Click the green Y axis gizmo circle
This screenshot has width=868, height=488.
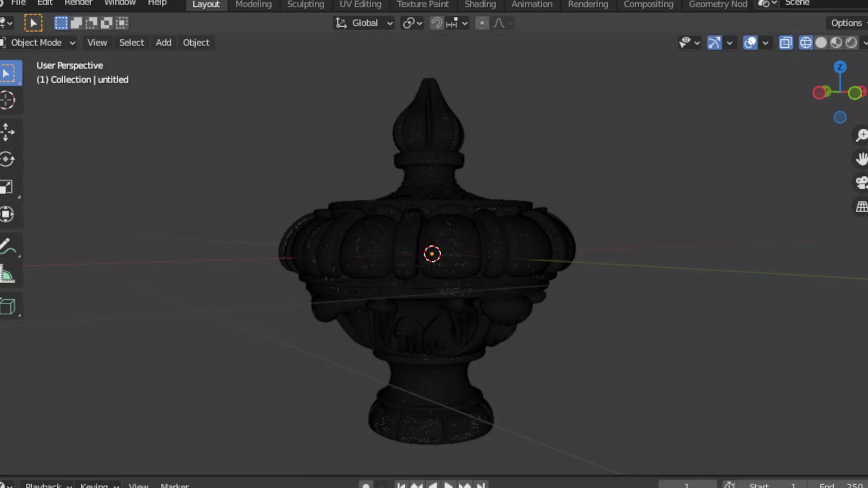click(854, 93)
